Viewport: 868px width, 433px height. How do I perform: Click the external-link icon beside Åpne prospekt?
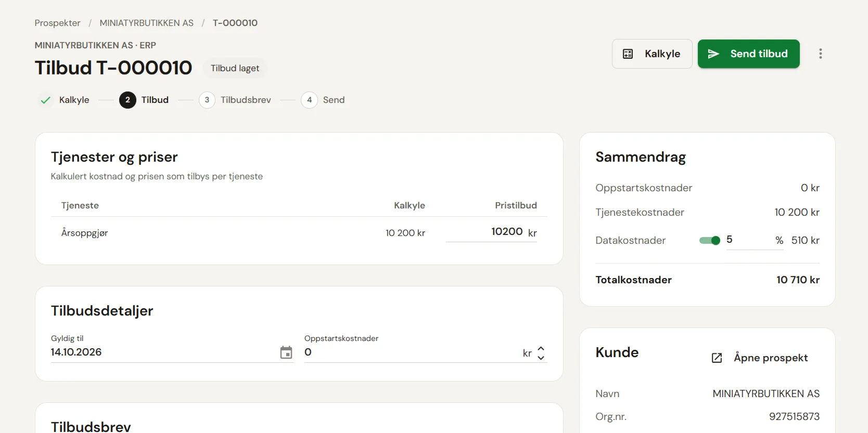(717, 358)
